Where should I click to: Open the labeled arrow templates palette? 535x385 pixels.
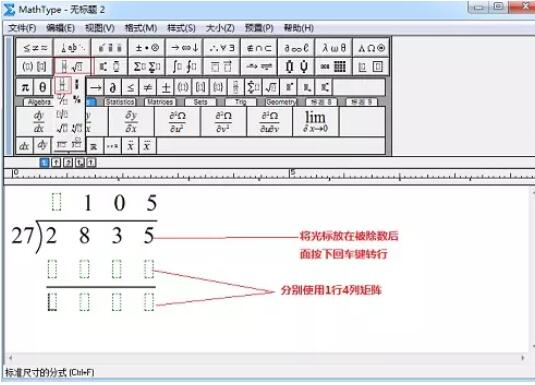point(259,66)
